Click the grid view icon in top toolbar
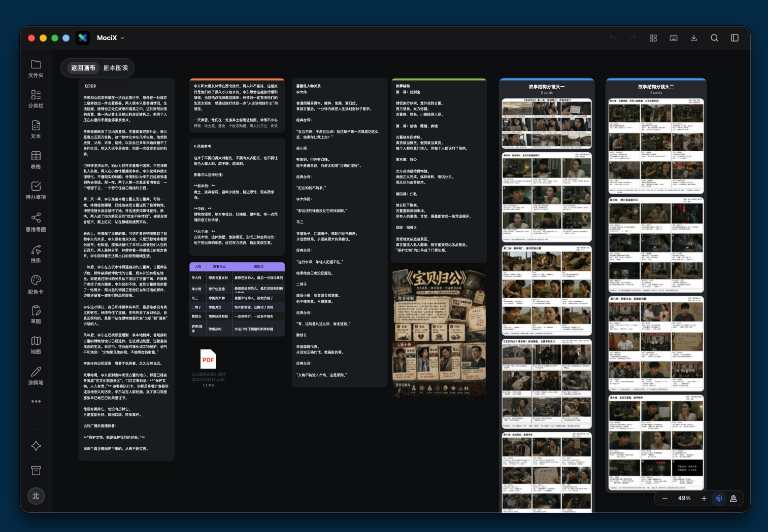This screenshot has height=532, width=768. (653, 38)
